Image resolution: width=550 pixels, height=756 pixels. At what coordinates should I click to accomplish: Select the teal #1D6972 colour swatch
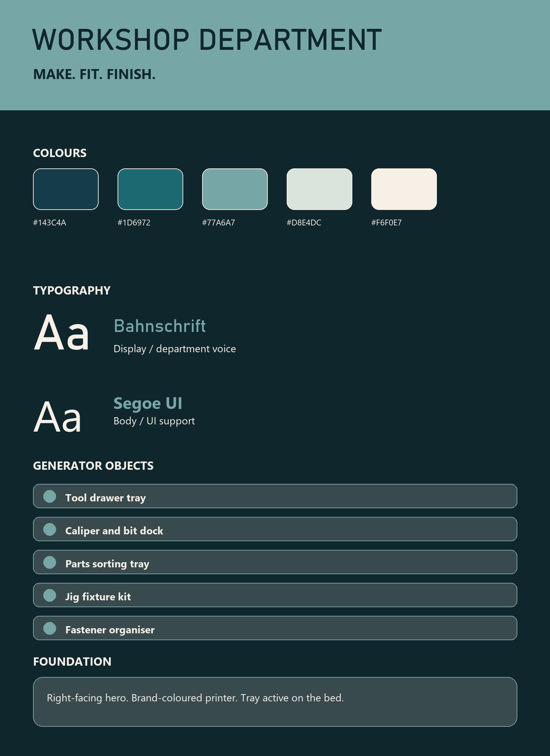pos(150,189)
